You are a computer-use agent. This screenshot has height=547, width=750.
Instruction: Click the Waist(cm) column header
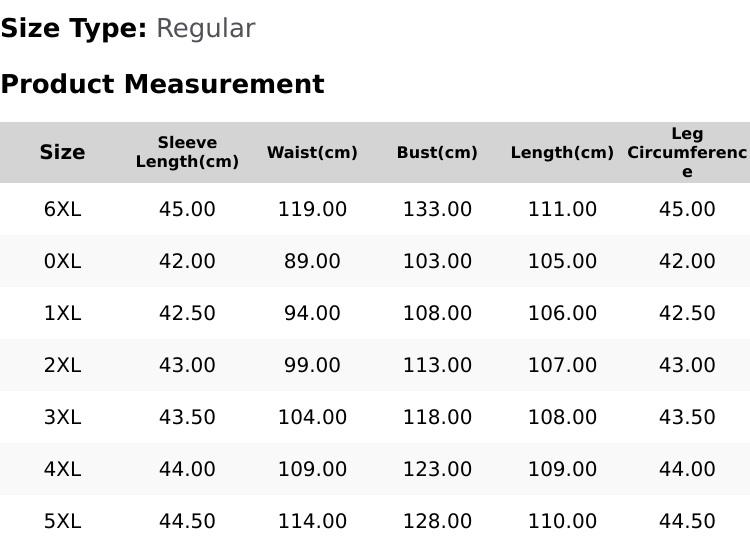click(x=312, y=153)
